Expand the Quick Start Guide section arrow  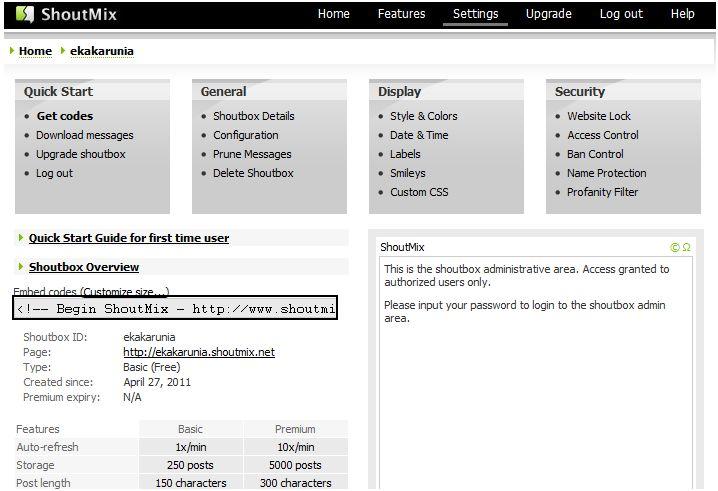click(21, 238)
